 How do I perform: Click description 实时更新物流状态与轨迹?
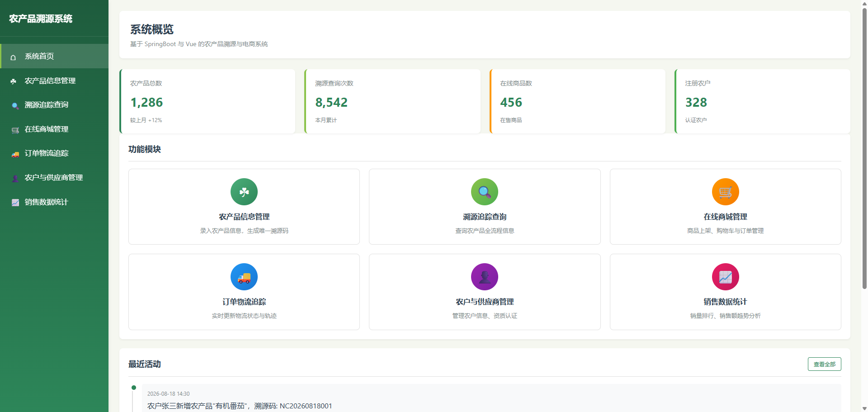[244, 316]
